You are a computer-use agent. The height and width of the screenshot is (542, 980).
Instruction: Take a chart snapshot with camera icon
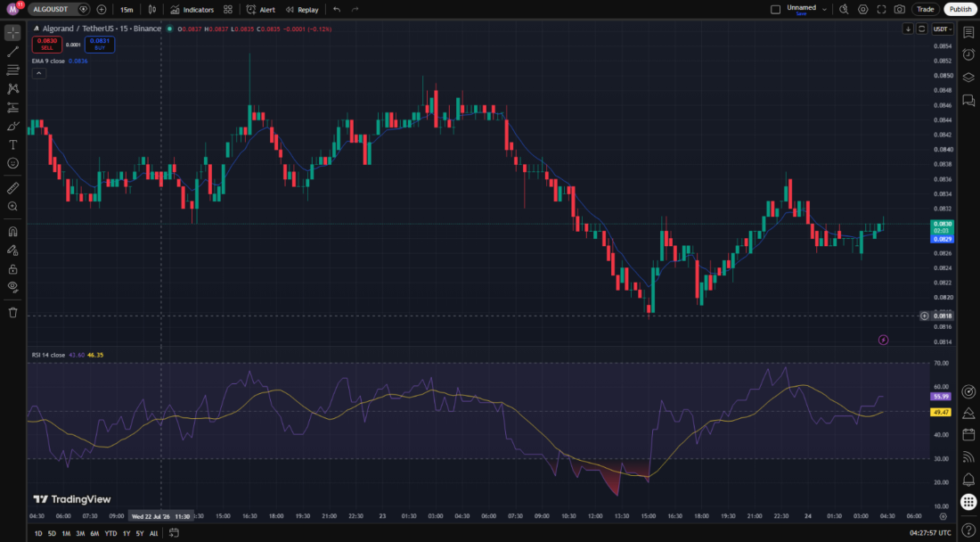tap(900, 10)
